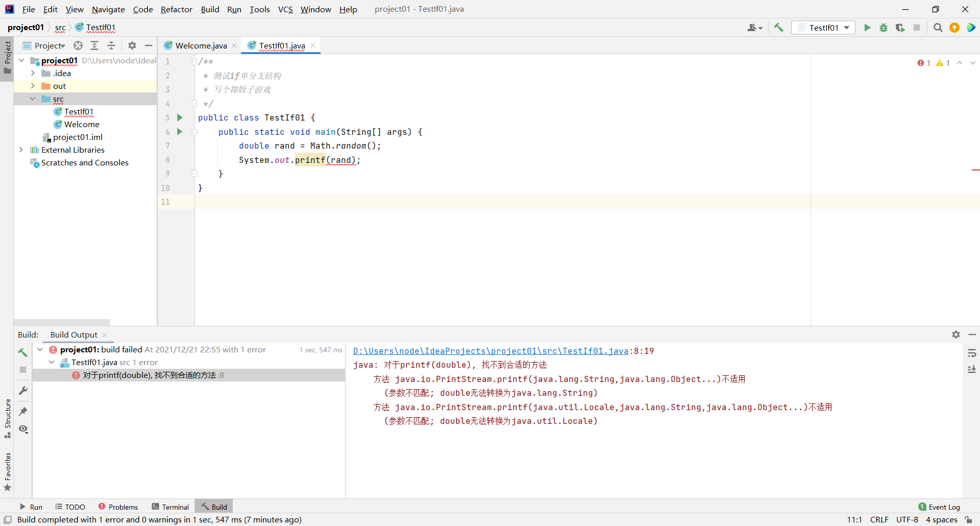
Task: Rebuild using Build panel hammer icon
Action: click(23, 352)
